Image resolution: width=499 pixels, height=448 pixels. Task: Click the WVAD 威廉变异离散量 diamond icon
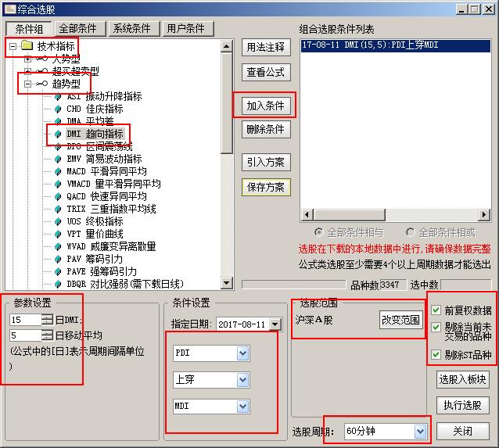(x=58, y=246)
